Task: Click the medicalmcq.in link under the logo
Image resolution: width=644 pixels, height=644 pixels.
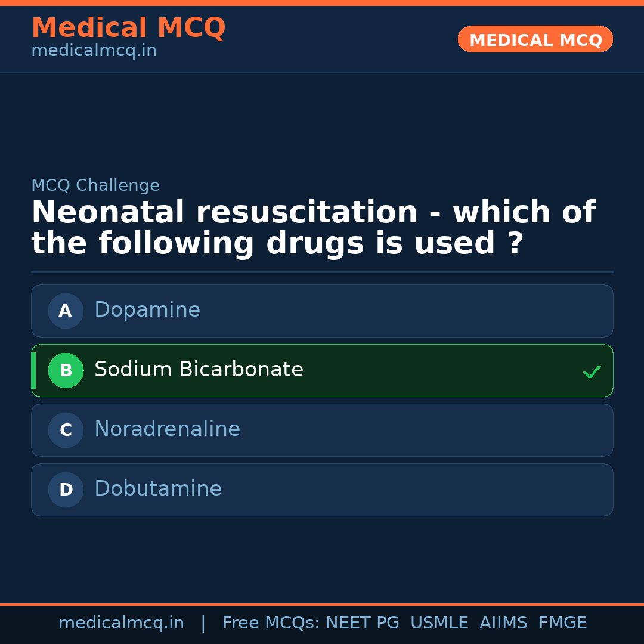Action: 93,51
